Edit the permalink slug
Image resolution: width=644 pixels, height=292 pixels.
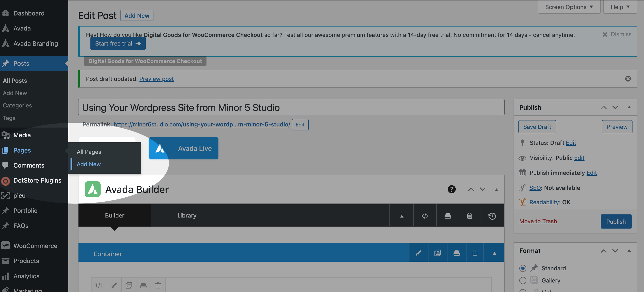(x=300, y=124)
